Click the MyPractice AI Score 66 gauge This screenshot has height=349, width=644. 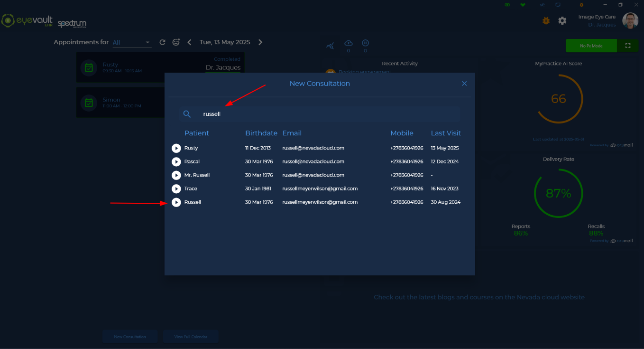559,99
